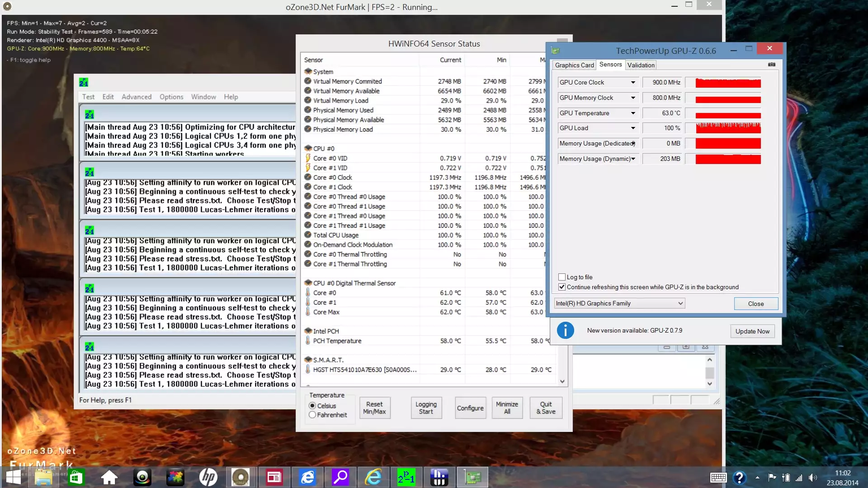This screenshot has height=488, width=868.
Task: Click the blue help question-mark tray icon
Action: click(x=740, y=478)
